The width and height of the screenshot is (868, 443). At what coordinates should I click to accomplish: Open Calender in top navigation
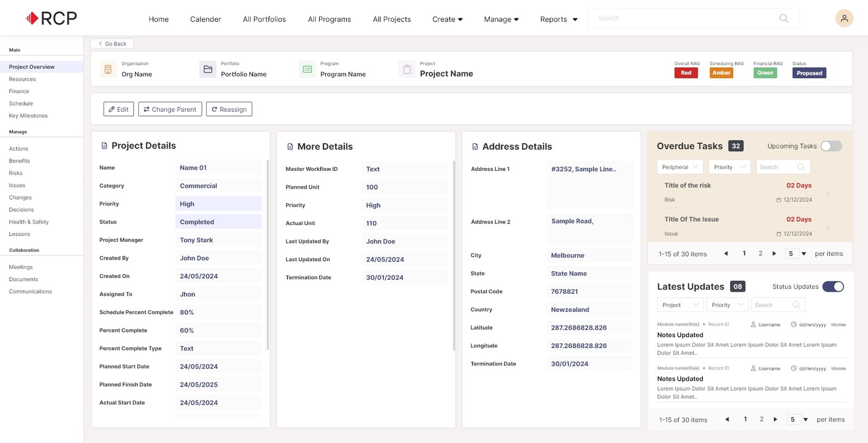pyautogui.click(x=206, y=19)
